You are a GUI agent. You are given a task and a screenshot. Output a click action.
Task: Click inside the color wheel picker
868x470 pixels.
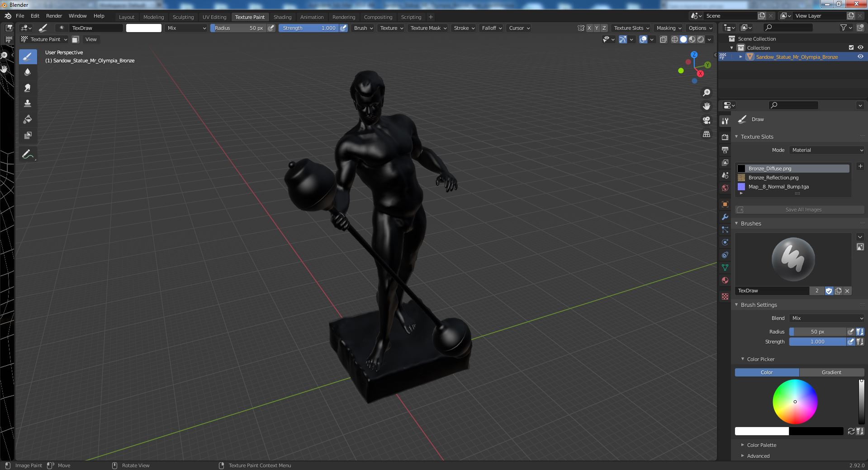(795, 402)
